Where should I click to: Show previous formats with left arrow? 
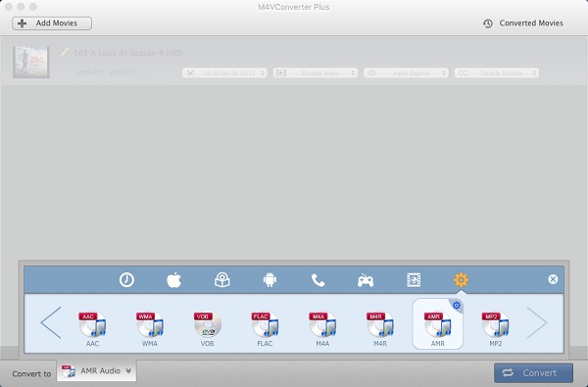click(51, 322)
